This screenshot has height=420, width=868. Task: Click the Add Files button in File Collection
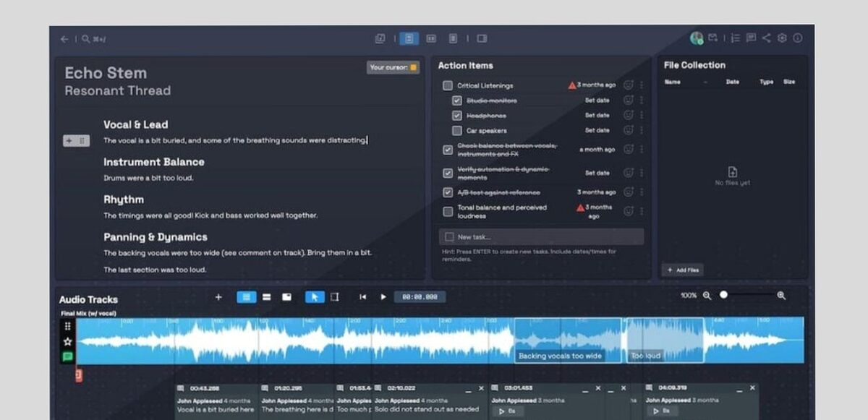pyautogui.click(x=682, y=269)
